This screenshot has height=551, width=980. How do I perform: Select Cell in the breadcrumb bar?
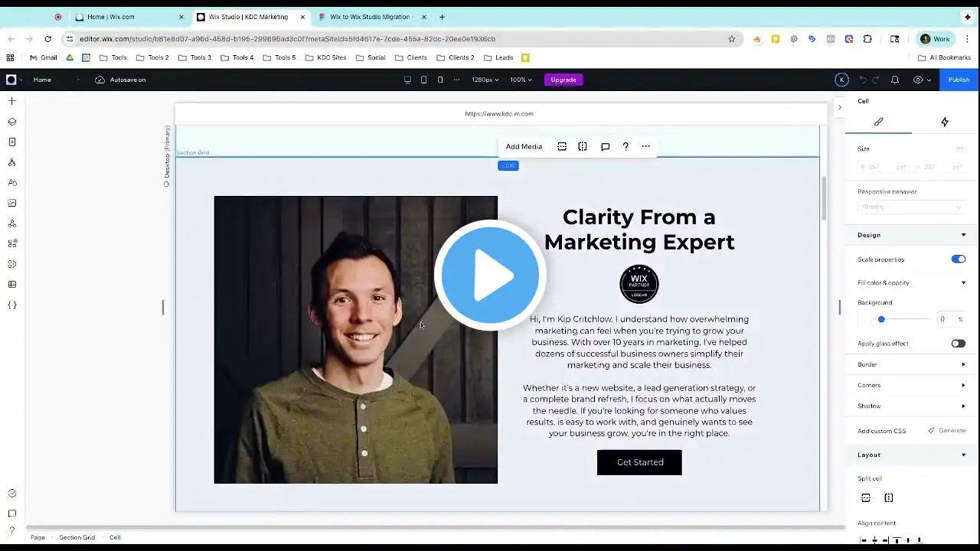(x=115, y=537)
